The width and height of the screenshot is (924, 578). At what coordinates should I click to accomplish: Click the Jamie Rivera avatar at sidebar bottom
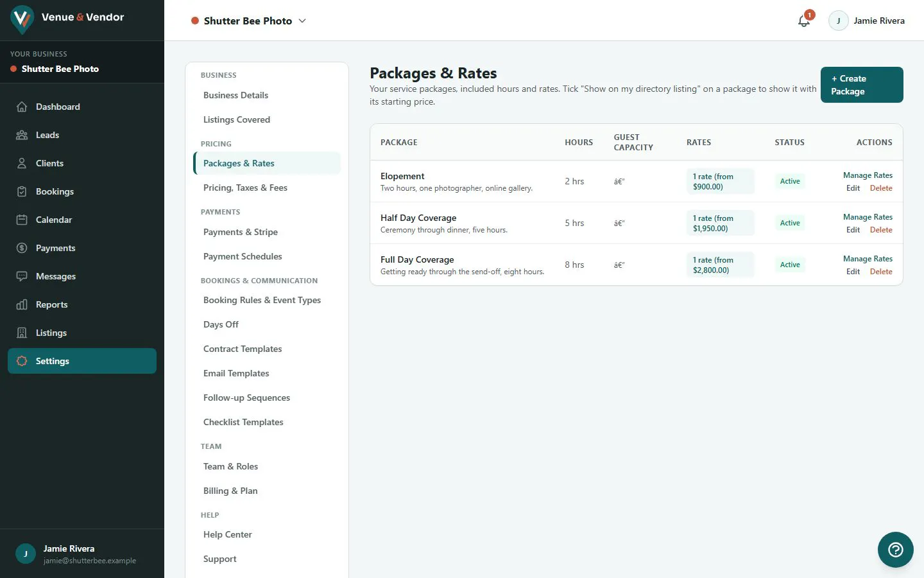pyautogui.click(x=26, y=554)
